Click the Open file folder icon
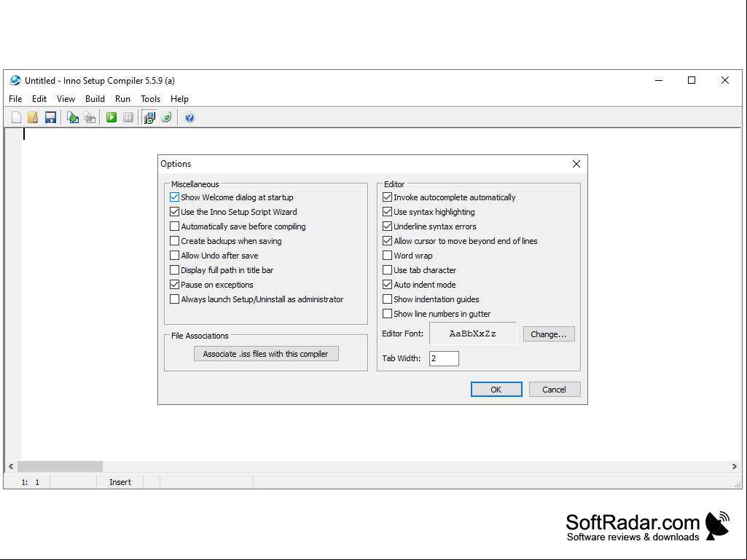747x560 pixels. tap(33, 118)
